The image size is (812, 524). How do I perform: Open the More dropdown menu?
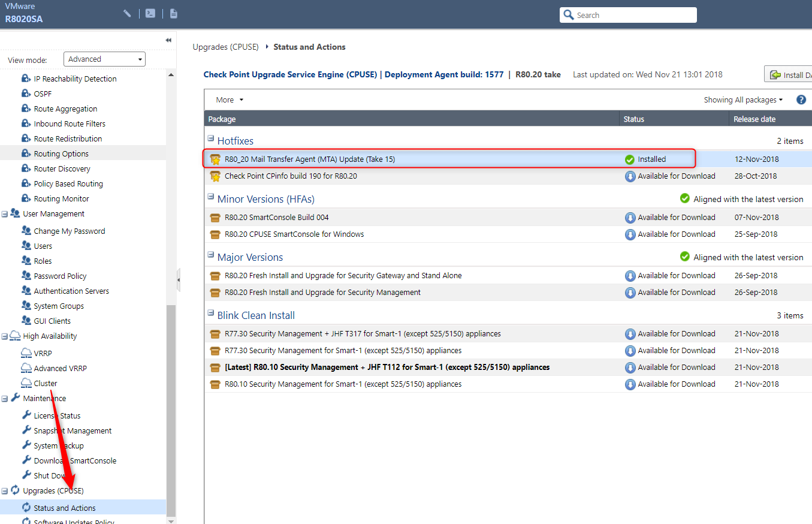[x=230, y=100]
